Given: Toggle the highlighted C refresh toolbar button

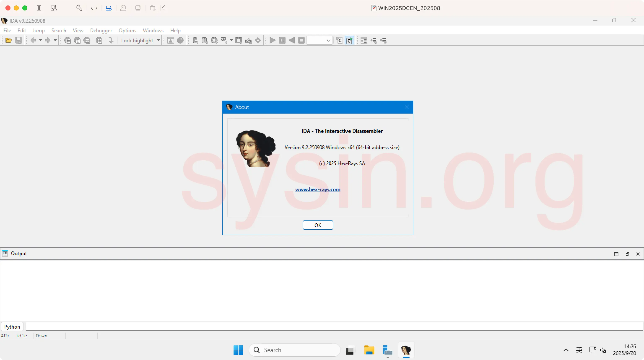Looking at the screenshot, I should click(x=349, y=40).
